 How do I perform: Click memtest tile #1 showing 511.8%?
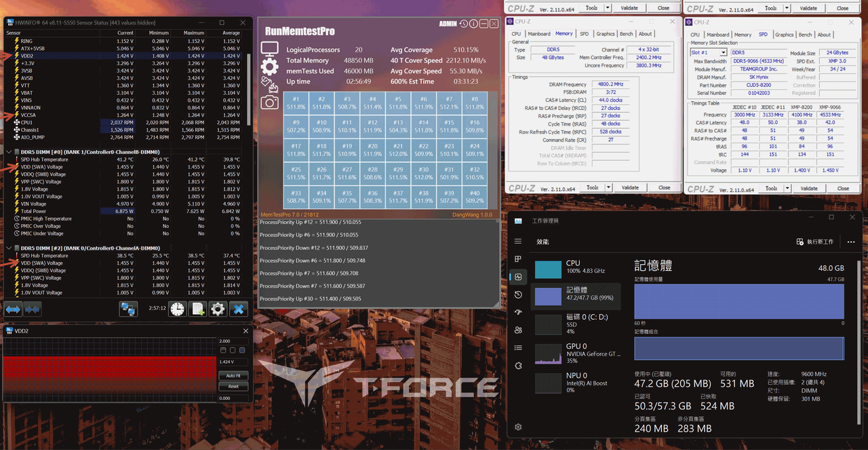(x=296, y=103)
